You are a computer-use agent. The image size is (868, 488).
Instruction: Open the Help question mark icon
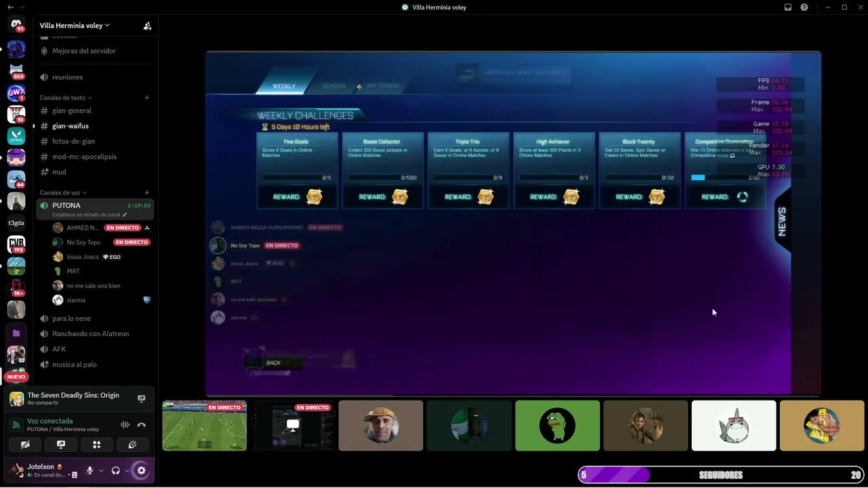point(804,7)
